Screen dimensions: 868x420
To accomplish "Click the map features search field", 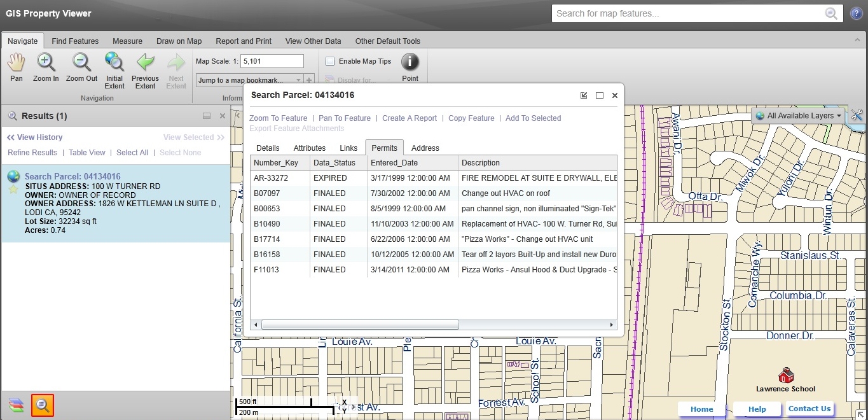I will pos(687,13).
